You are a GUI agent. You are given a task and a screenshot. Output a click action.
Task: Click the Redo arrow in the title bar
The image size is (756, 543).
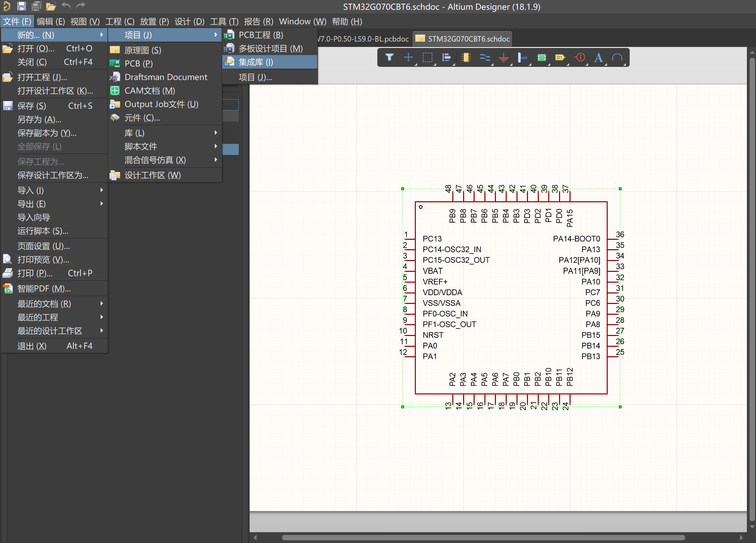[80, 6]
